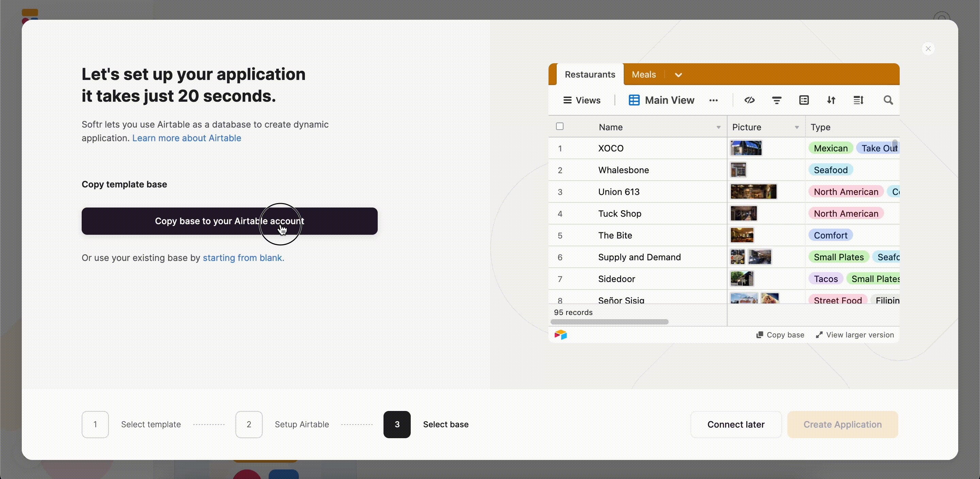The width and height of the screenshot is (980, 479).
Task: Open the filter options
Action: (x=777, y=100)
